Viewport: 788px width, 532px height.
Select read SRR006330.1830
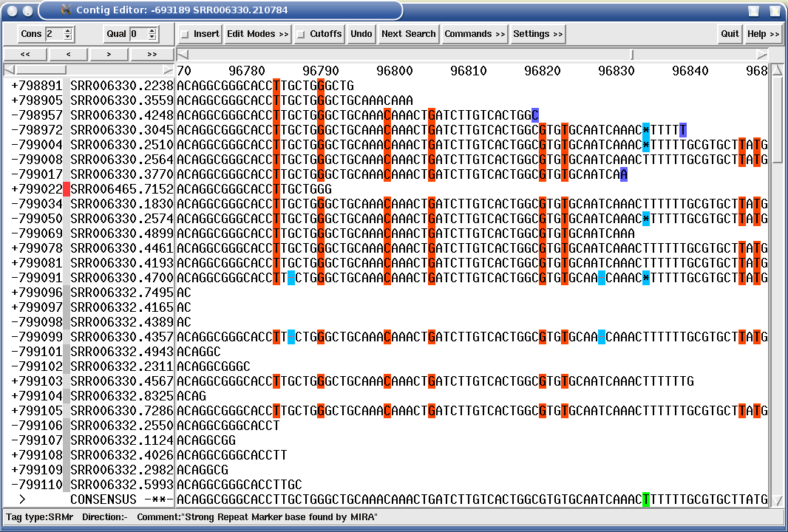pyautogui.click(x=122, y=204)
